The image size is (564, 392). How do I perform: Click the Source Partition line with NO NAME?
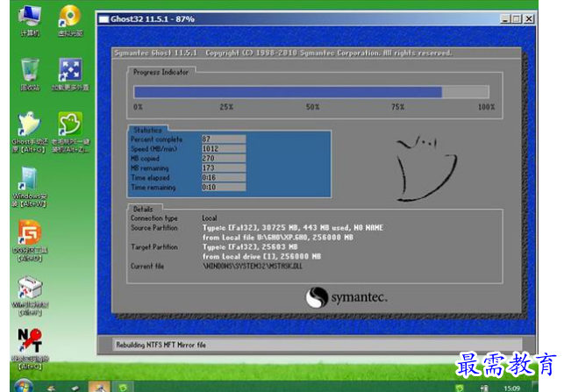(x=293, y=228)
